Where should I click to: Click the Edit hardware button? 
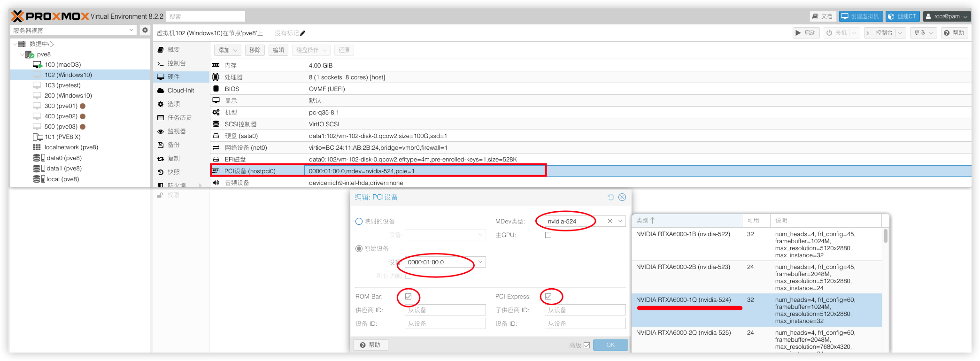[x=278, y=50]
